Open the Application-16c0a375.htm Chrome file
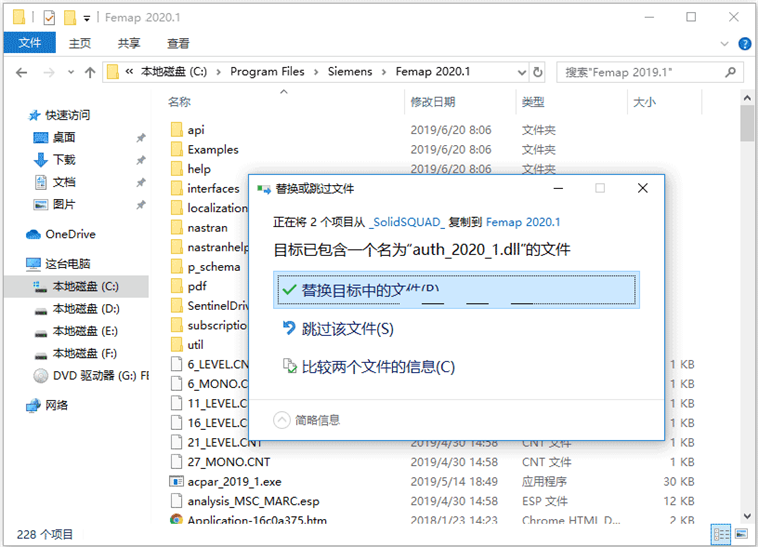The height and width of the screenshot is (547, 758). (x=256, y=520)
